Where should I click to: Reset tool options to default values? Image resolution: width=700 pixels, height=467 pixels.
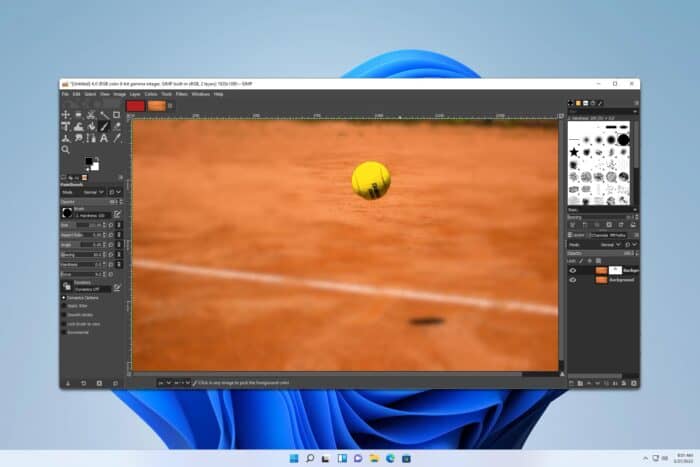pos(116,383)
